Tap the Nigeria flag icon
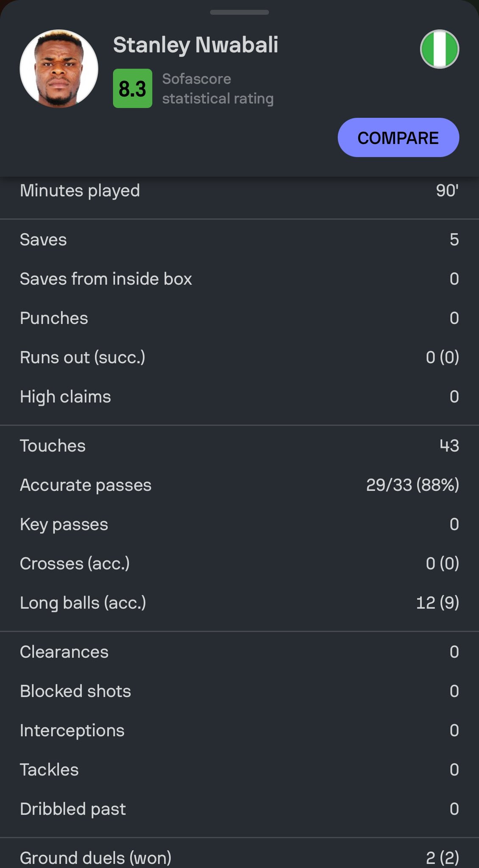The width and height of the screenshot is (479, 868). 440,49
